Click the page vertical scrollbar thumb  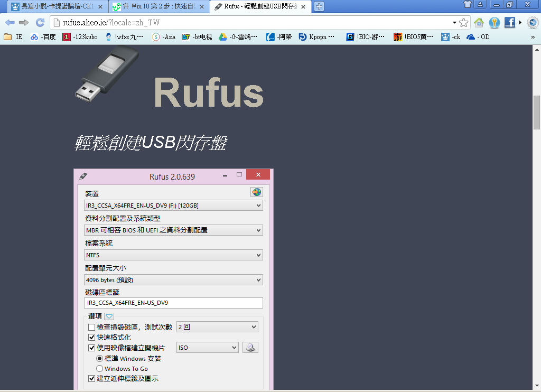[x=537, y=113]
